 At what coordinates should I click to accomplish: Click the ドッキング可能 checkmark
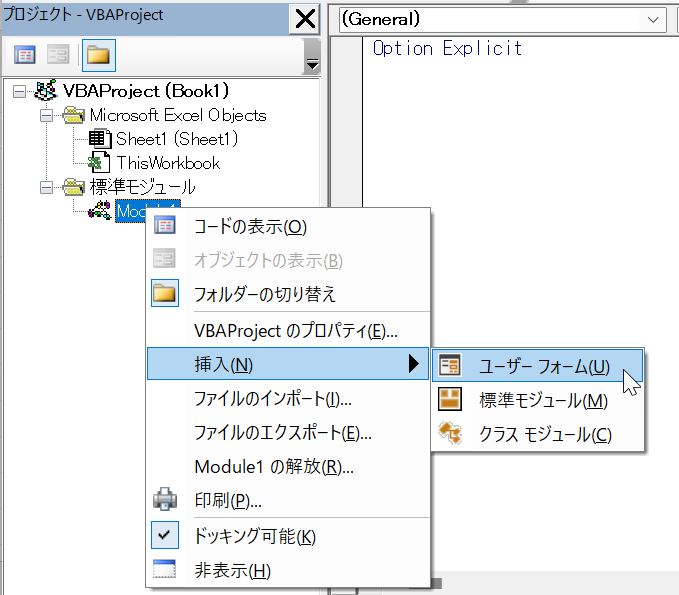(165, 535)
